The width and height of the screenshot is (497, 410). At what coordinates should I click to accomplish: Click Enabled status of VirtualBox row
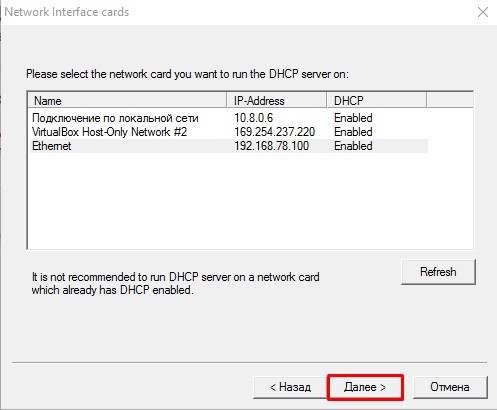[353, 132]
